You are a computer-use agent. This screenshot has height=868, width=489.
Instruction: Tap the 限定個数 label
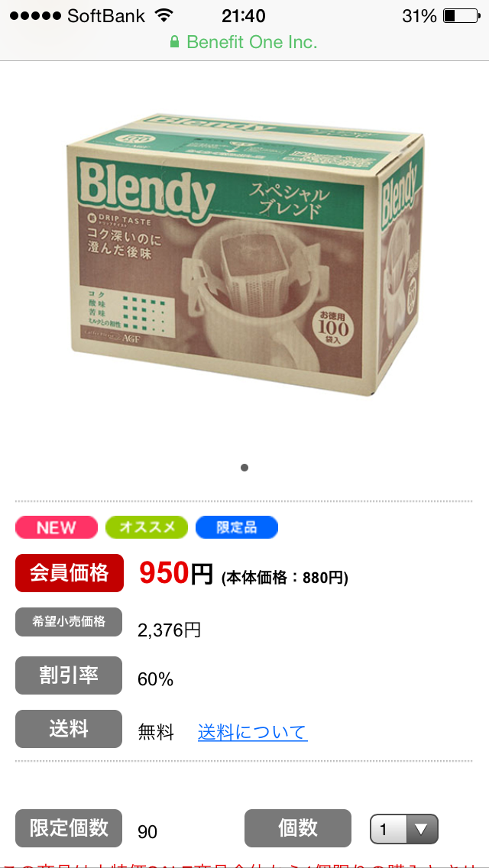click(69, 828)
